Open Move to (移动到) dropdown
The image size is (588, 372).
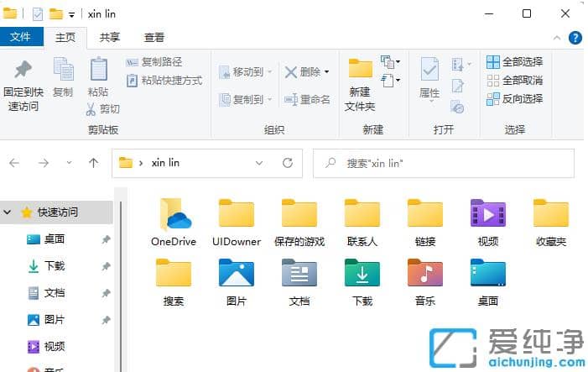click(245, 71)
